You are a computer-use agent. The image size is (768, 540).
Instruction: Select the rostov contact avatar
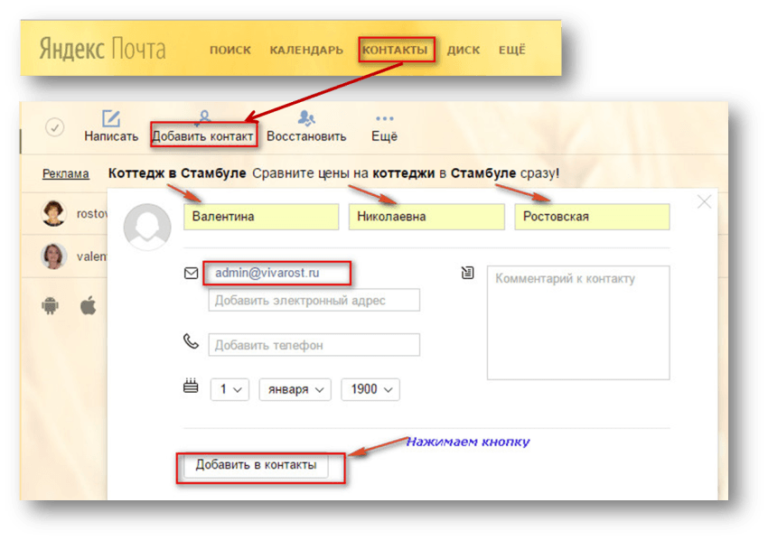tap(53, 213)
